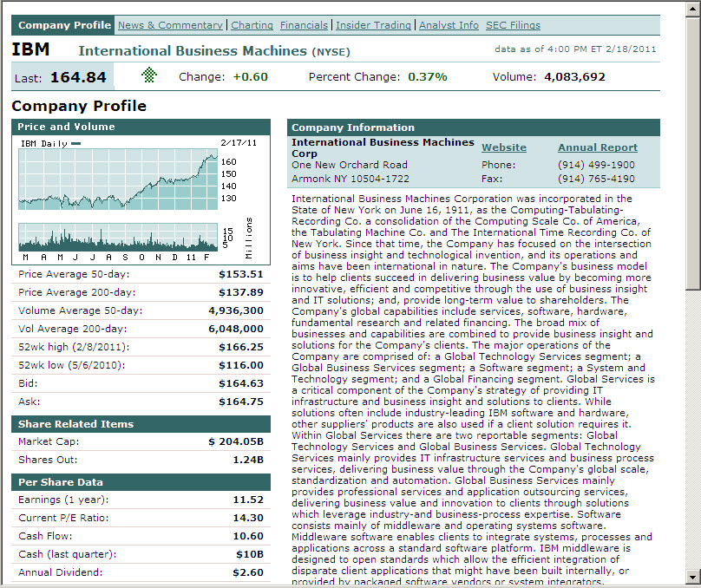Click the IBM Daily legend color line
This screenshot has width=701, height=588.
coord(76,144)
